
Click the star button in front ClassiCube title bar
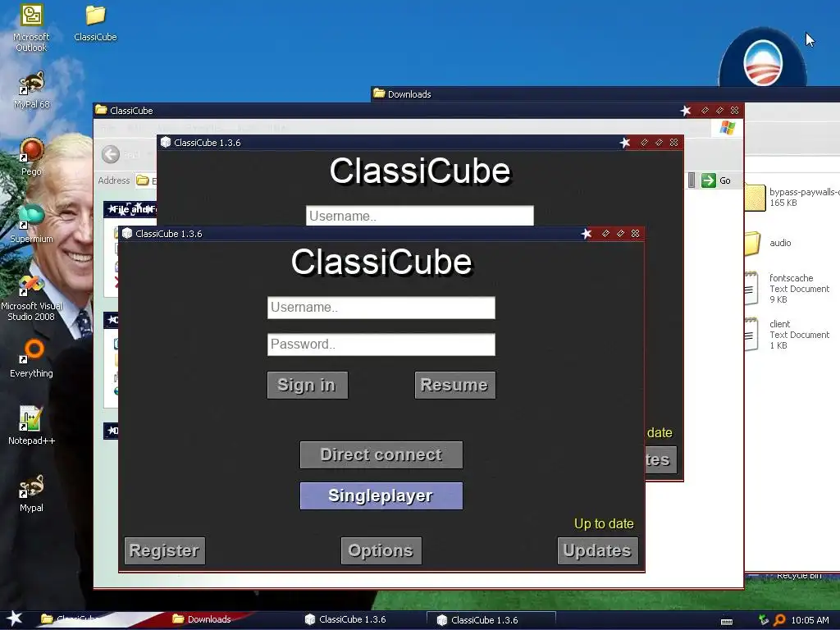pyautogui.click(x=586, y=234)
